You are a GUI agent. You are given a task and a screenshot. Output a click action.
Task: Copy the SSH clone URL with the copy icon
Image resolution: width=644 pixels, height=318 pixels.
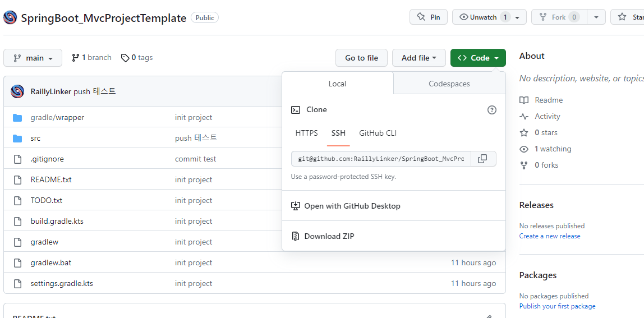coord(482,159)
